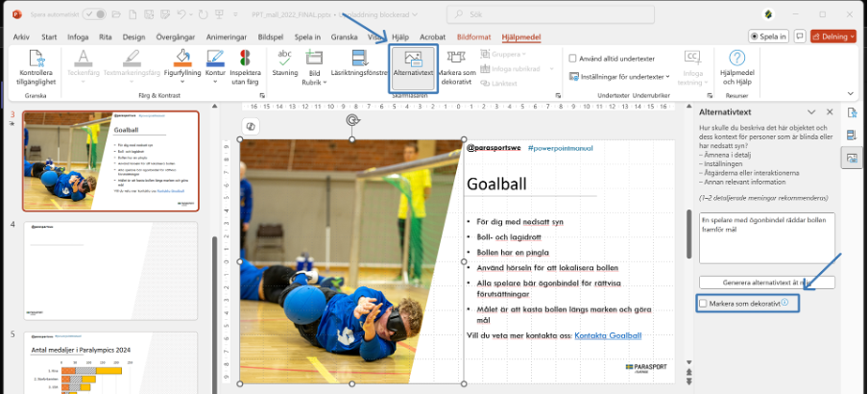The width and height of the screenshot is (868, 394).
Task: Click the new document icon in title bar
Action: [x=132, y=14]
